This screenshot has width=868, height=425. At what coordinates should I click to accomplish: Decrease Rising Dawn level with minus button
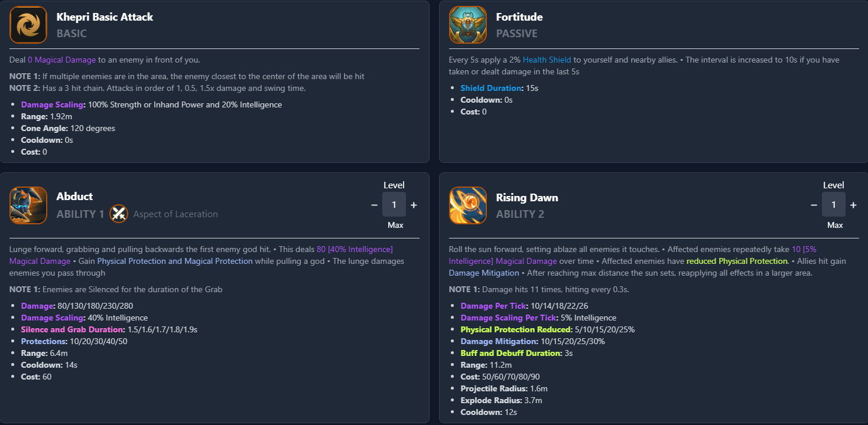[814, 205]
